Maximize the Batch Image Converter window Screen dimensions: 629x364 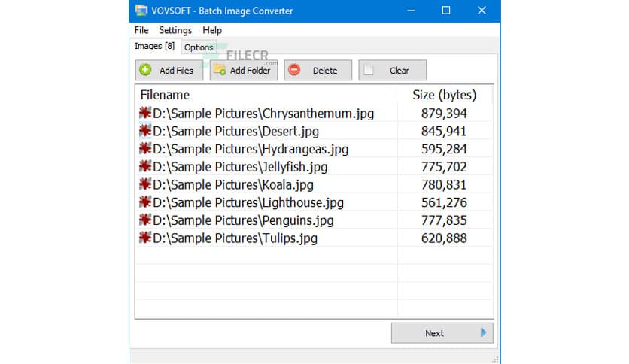[x=446, y=11]
